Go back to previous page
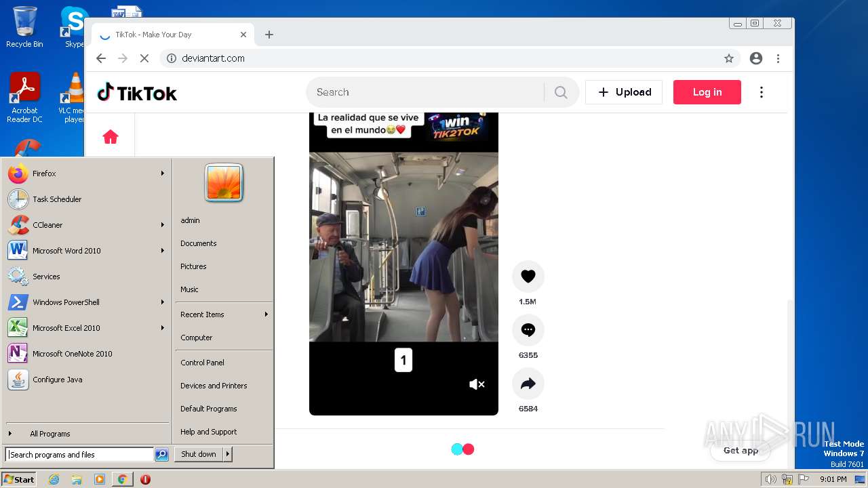This screenshot has width=868, height=488. coord(101,58)
